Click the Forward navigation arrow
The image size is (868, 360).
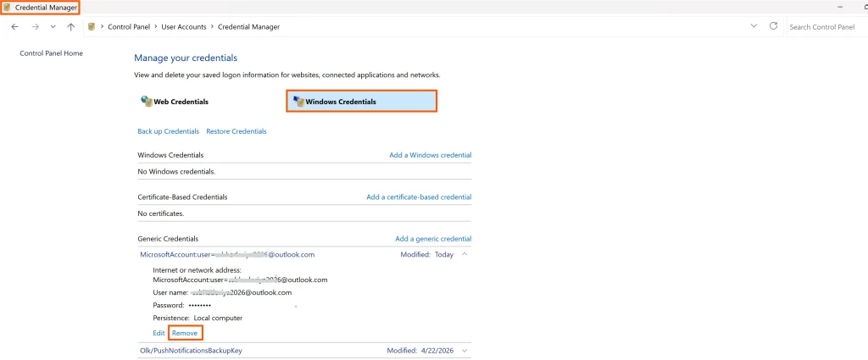click(x=36, y=26)
